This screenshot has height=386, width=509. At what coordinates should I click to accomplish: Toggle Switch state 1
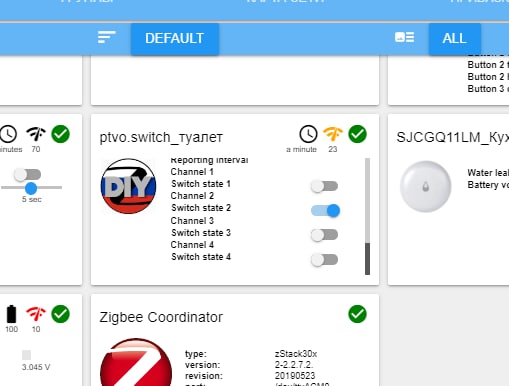(324, 186)
